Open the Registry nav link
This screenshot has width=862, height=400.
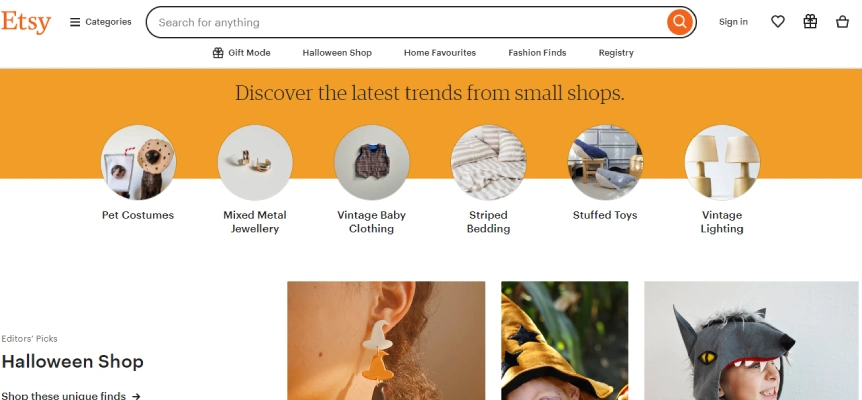click(616, 53)
